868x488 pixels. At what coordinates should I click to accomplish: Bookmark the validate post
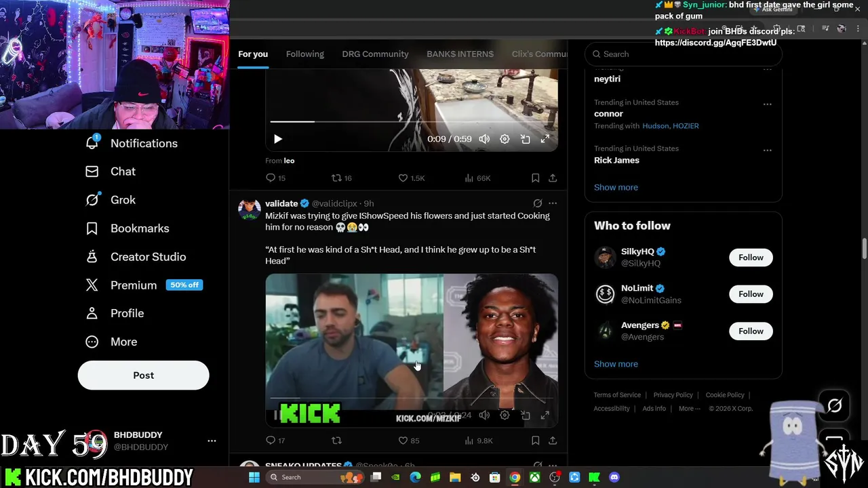tap(535, 441)
